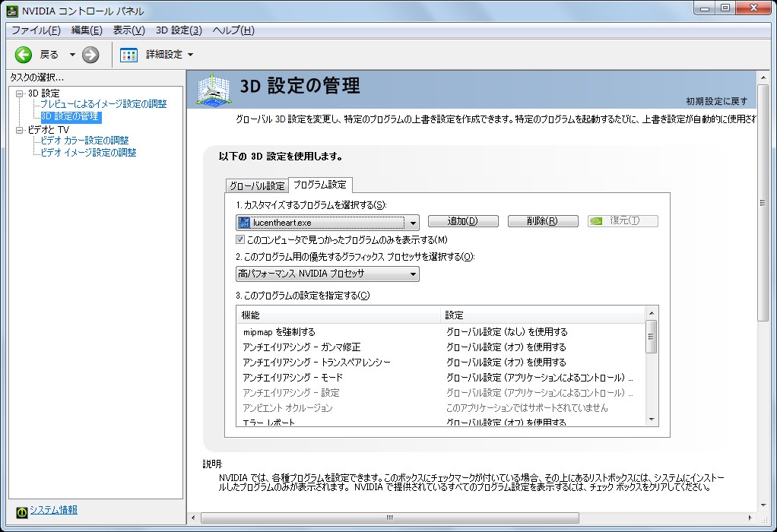Open the システム情報 link
Image resolution: width=777 pixels, height=532 pixels.
pos(53,510)
